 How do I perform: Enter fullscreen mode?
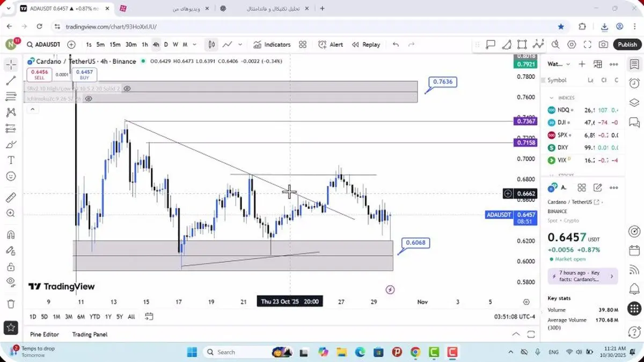tap(588, 45)
